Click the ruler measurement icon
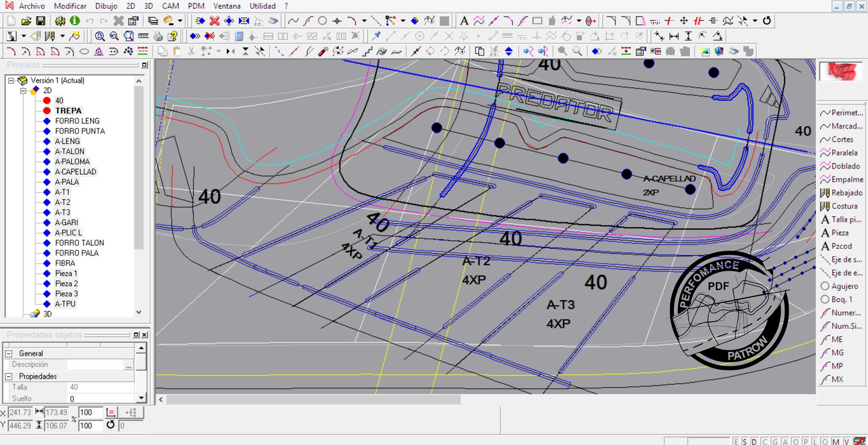Viewport: 868px width, 445px height. pyautogui.click(x=144, y=36)
